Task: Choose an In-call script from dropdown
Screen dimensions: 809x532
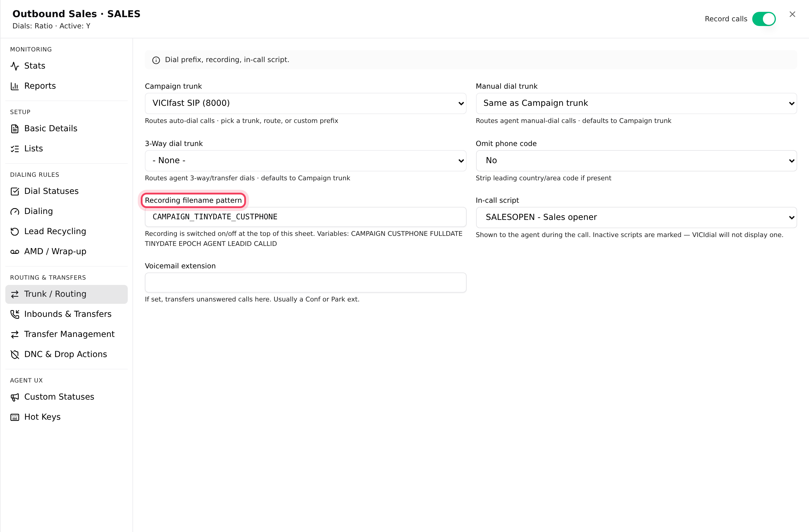Action: [x=636, y=218]
